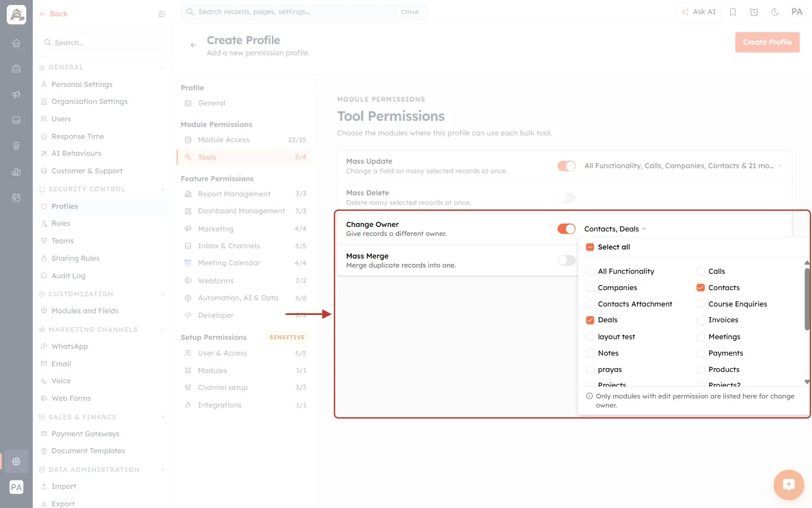This screenshot has width=812, height=508.
Task: Uncheck the Contacts checkbox
Action: (x=700, y=288)
